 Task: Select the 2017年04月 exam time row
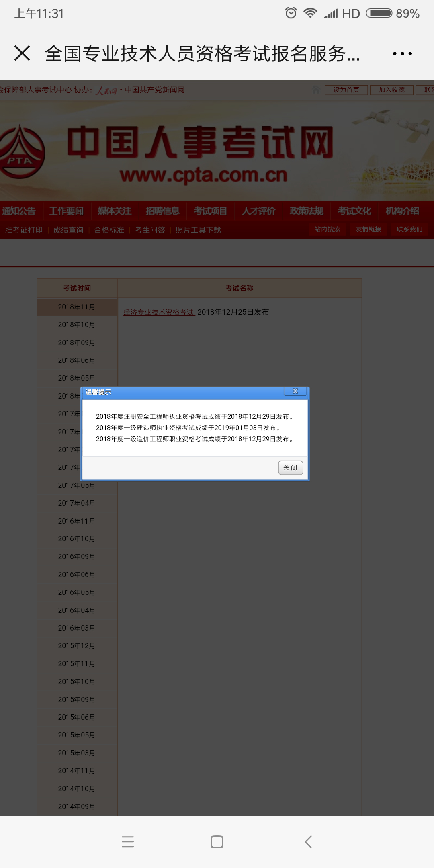tap(77, 503)
